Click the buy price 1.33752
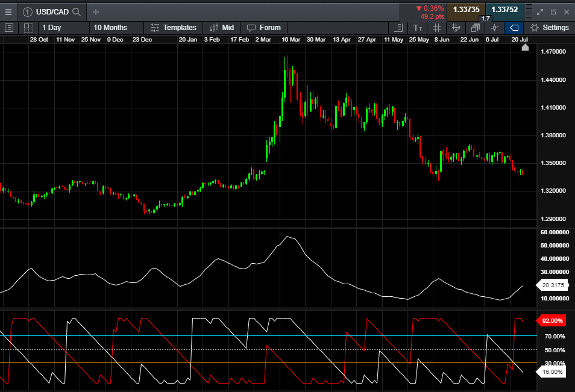Screen dimensions: 575x392 [504, 10]
